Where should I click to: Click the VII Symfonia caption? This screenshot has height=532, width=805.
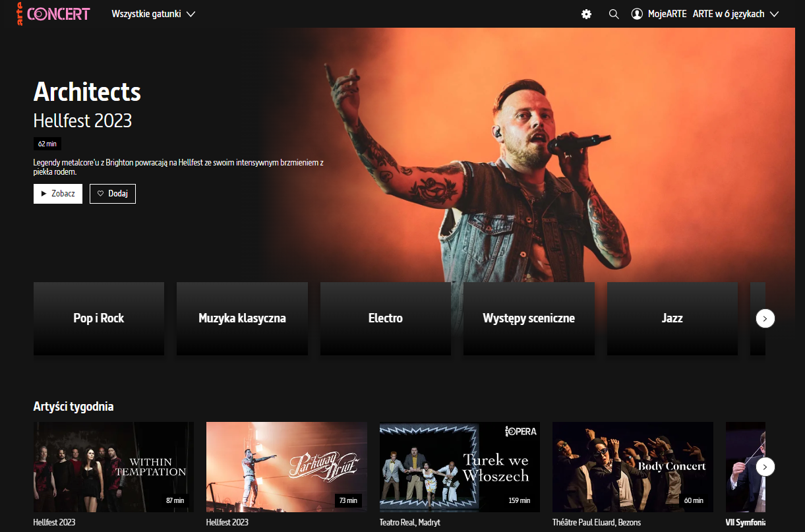coord(746,522)
